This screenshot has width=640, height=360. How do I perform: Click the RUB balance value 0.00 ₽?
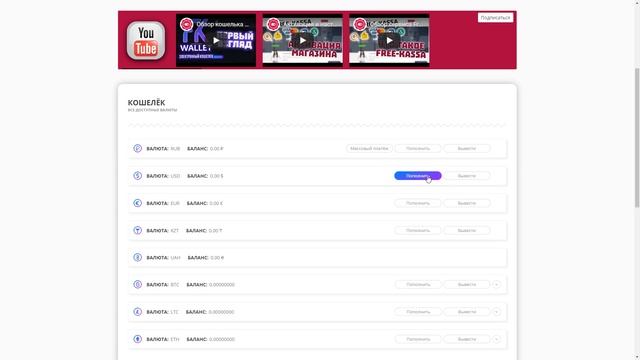pos(216,149)
